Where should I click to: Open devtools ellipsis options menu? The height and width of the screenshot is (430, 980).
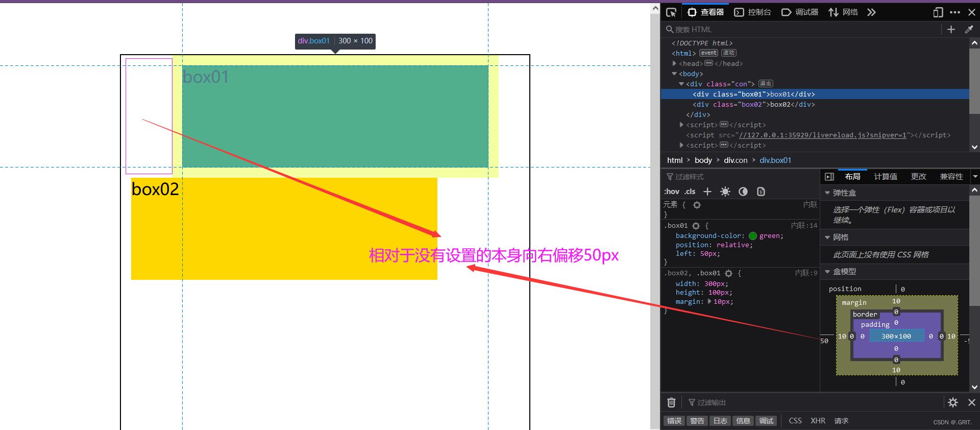pos(955,12)
